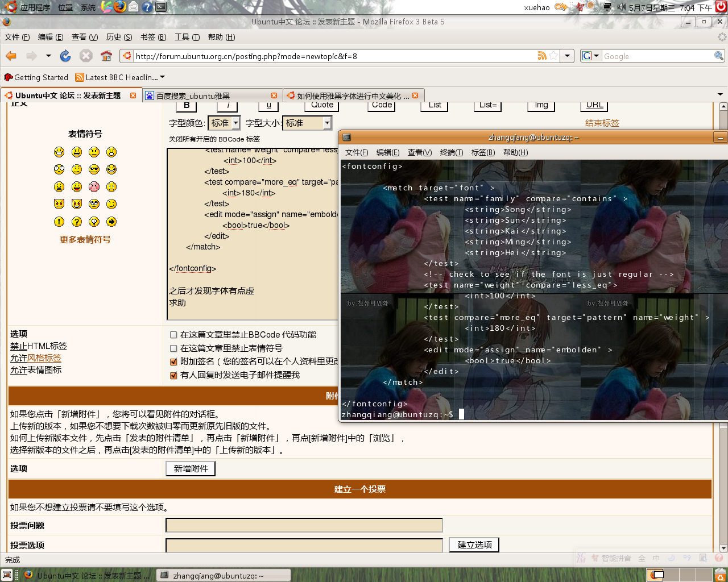Close the 如何使用雅黑字体 tab
The width and height of the screenshot is (728, 582).
click(x=415, y=95)
